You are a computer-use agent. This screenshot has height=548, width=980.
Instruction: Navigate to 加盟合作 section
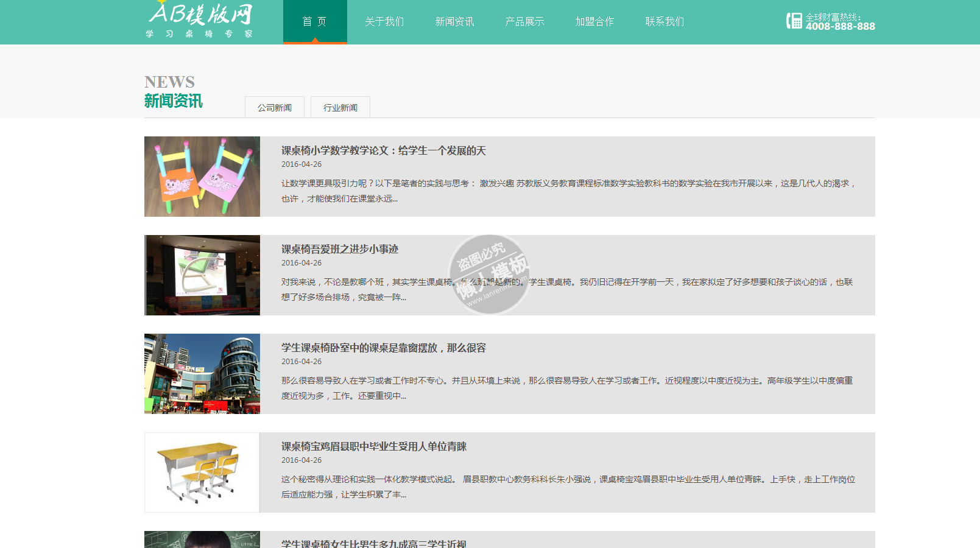(594, 22)
